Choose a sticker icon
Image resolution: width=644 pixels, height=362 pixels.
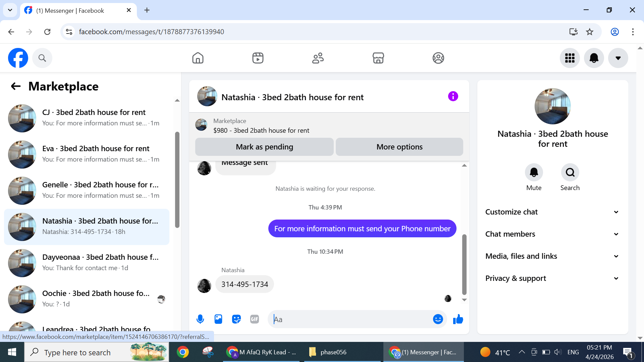click(x=236, y=319)
